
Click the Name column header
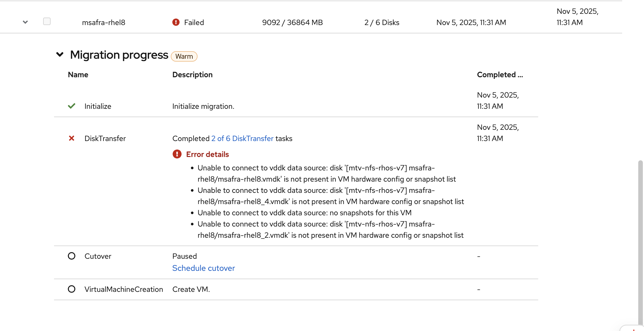(x=78, y=75)
